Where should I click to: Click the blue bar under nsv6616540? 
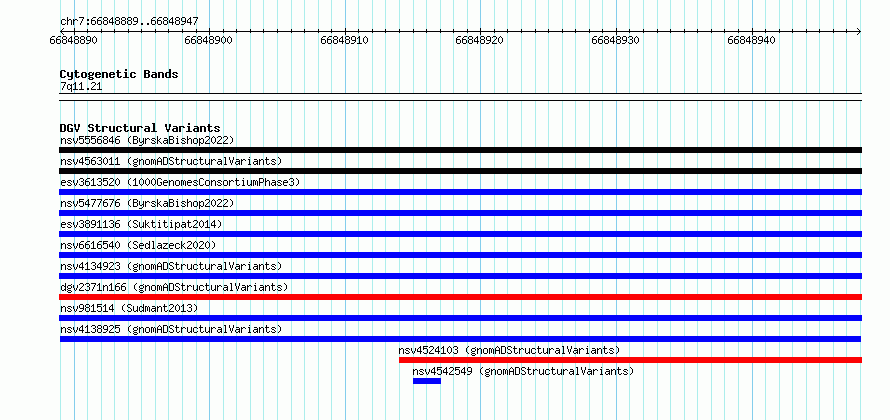460,255
